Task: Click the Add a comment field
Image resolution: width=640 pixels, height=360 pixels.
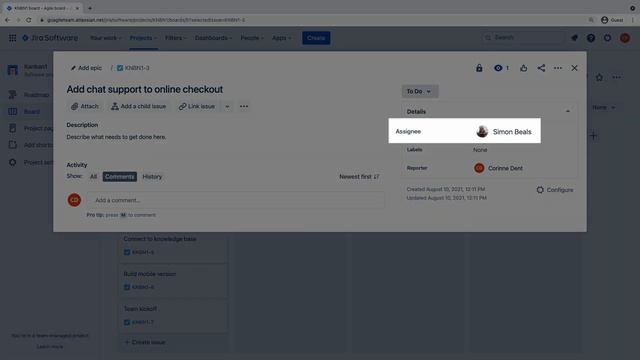Action: tap(236, 200)
